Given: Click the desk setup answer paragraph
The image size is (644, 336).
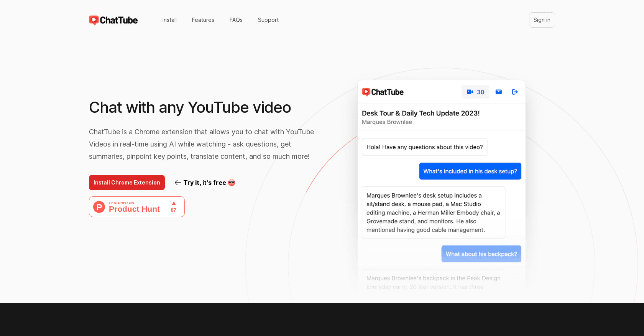Looking at the screenshot, I should click(434, 212).
